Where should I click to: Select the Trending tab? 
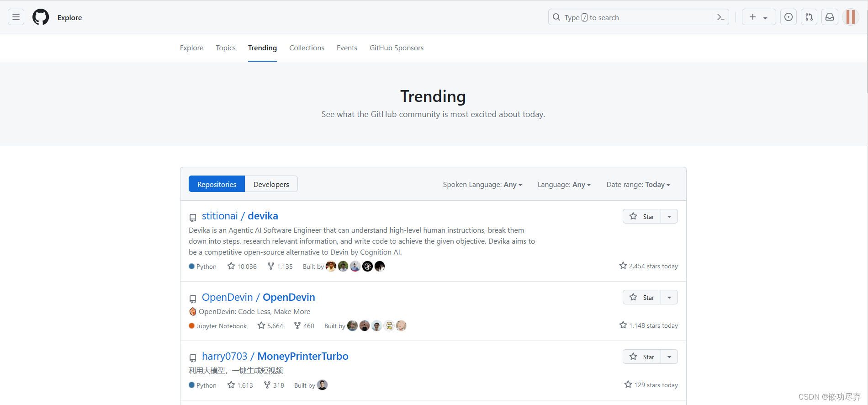pos(262,48)
